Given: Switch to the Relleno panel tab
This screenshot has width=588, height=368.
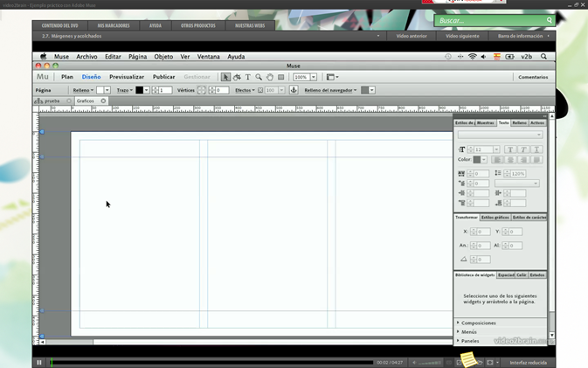Looking at the screenshot, I should click(519, 122).
